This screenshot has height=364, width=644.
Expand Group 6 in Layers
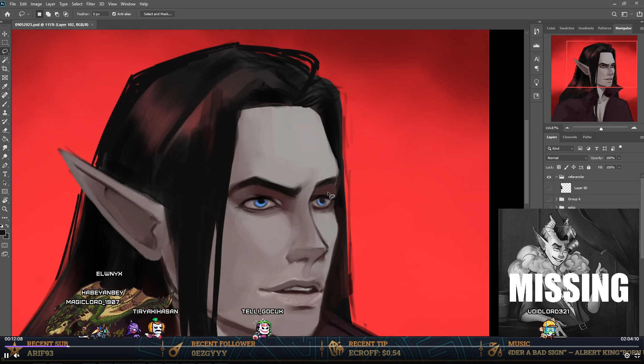click(x=556, y=199)
